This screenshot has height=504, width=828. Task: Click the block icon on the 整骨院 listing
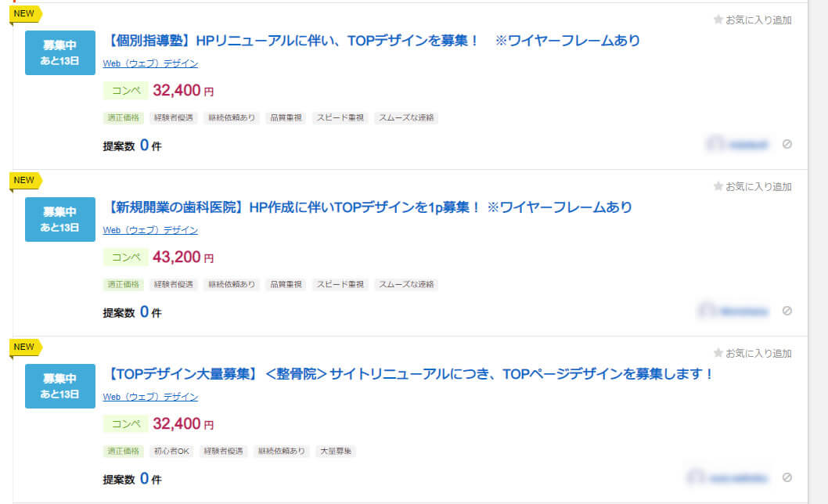(x=787, y=477)
